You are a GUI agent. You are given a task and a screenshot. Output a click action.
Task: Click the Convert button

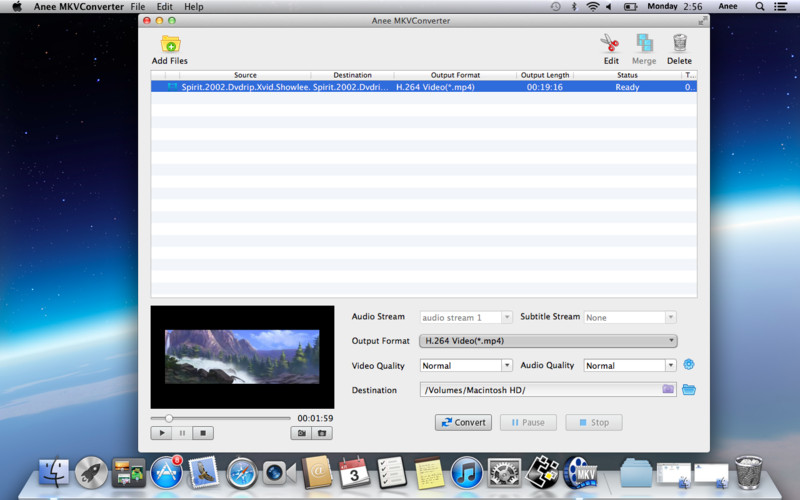pos(463,422)
